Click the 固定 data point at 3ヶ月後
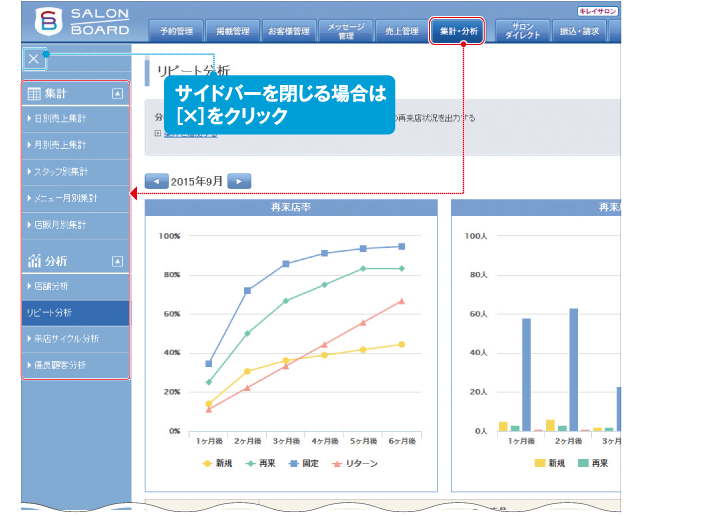 [x=286, y=264]
